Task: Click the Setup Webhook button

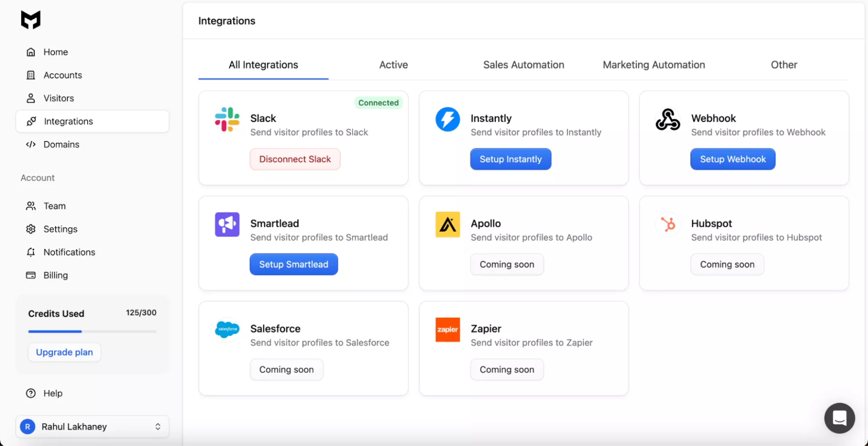Action: click(x=732, y=159)
